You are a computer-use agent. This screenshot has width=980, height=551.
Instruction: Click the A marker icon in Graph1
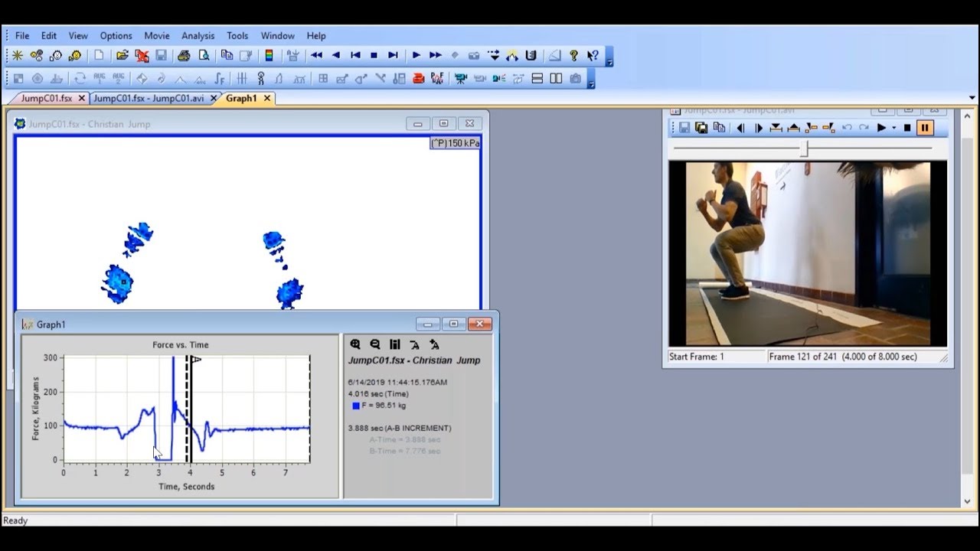pyautogui.click(x=414, y=345)
